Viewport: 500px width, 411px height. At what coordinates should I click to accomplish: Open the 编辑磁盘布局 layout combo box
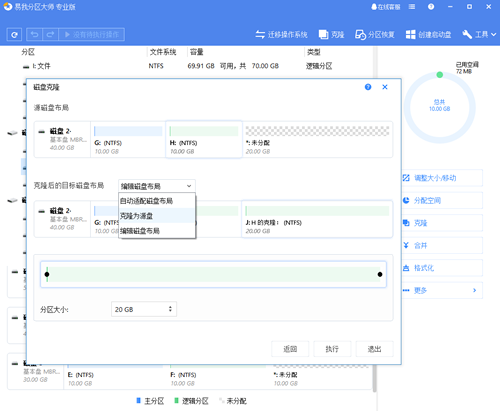[157, 186]
